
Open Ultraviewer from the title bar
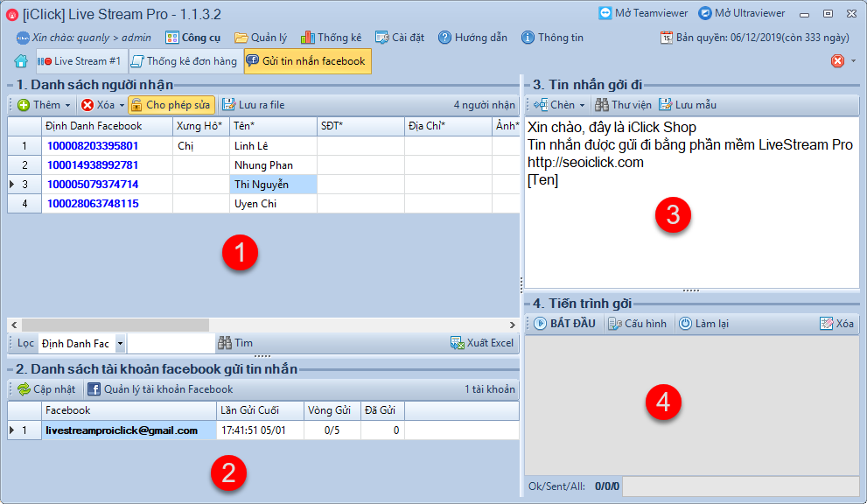click(x=742, y=13)
